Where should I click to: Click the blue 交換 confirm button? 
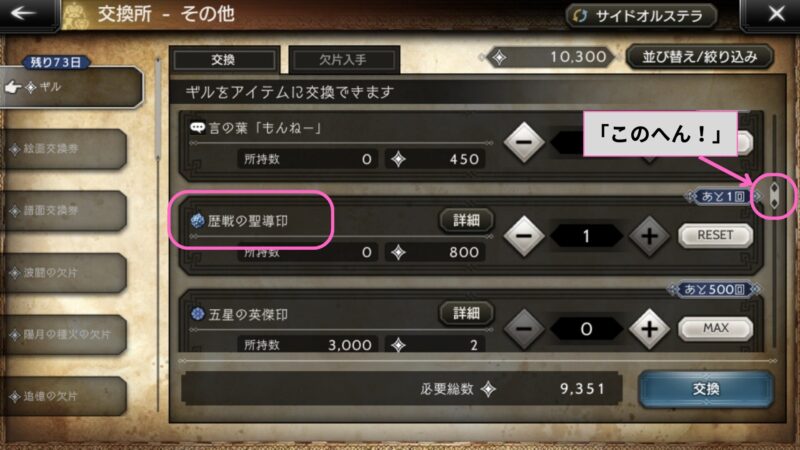706,389
